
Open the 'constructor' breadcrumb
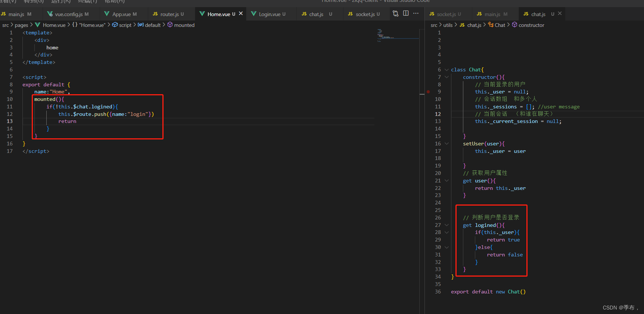(528, 25)
